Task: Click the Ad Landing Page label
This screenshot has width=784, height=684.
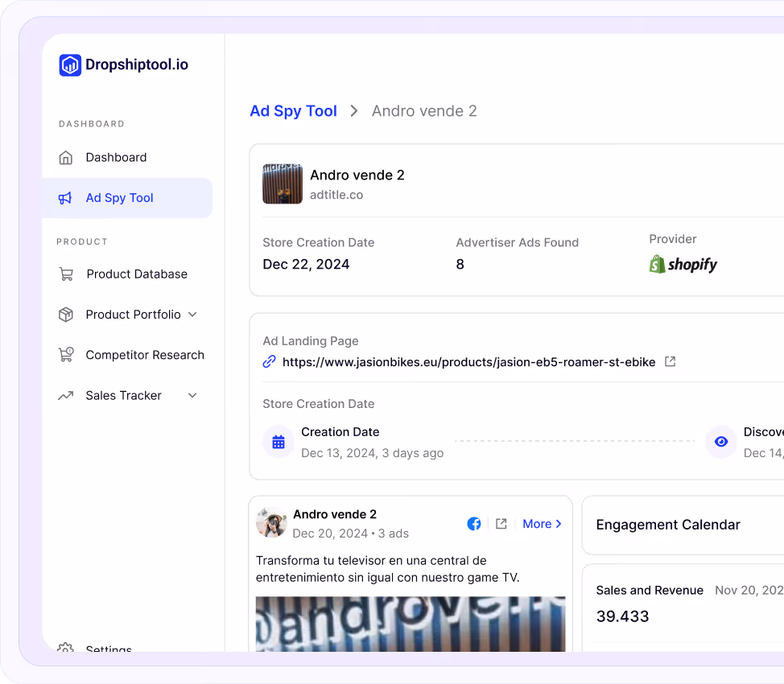Action: [x=311, y=341]
